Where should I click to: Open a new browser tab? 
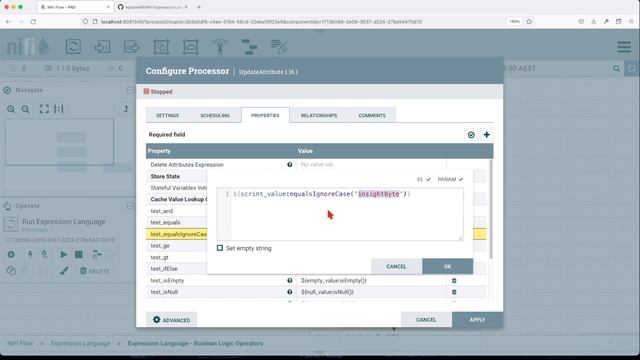click(199, 7)
